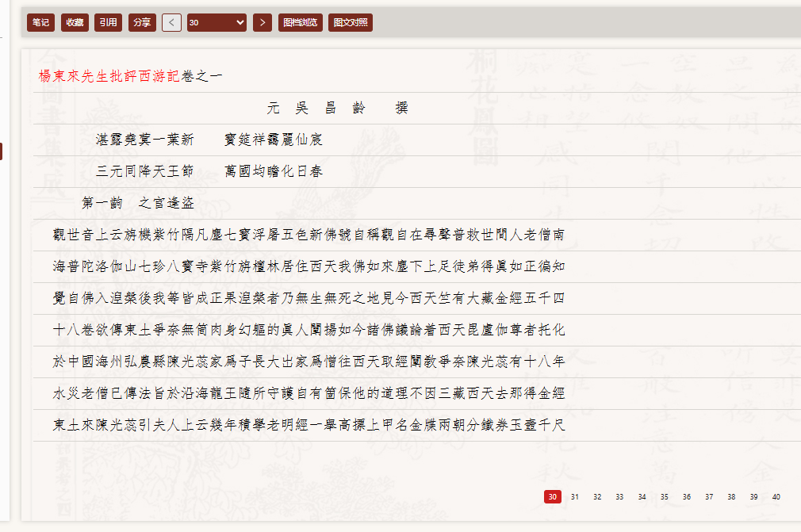Open page 36 from pagination

click(x=687, y=497)
